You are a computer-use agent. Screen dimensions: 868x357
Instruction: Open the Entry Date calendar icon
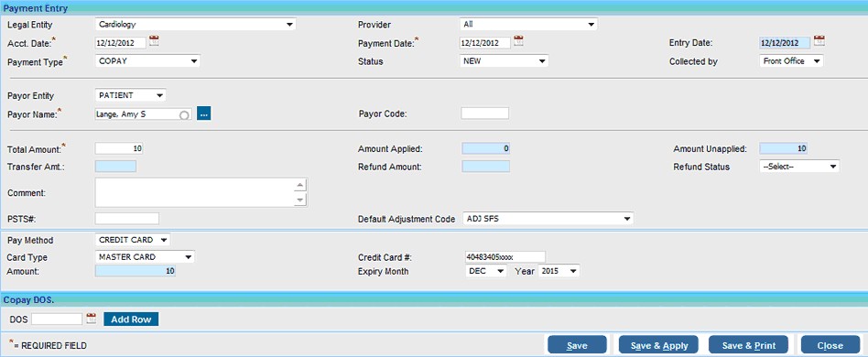819,41
